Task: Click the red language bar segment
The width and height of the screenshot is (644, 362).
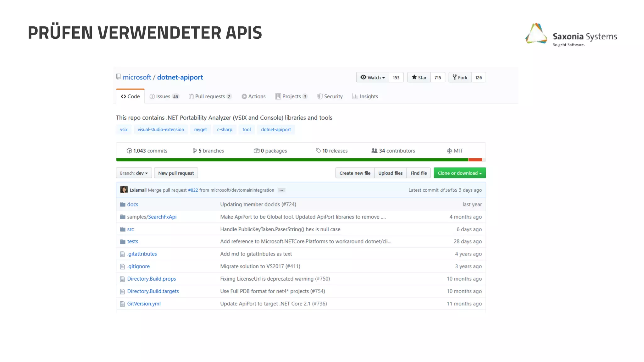Action: click(475, 160)
